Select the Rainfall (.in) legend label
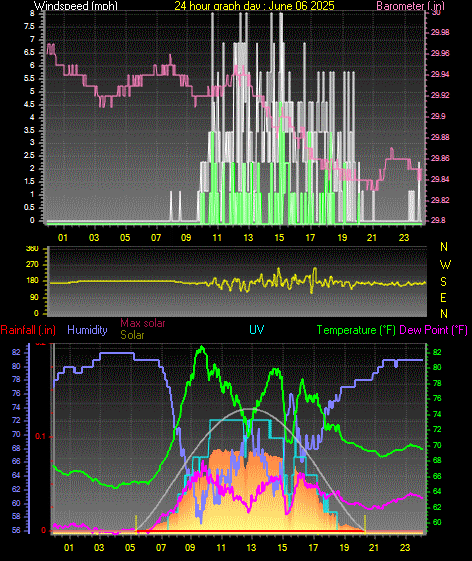The image size is (472, 561). click(x=28, y=330)
